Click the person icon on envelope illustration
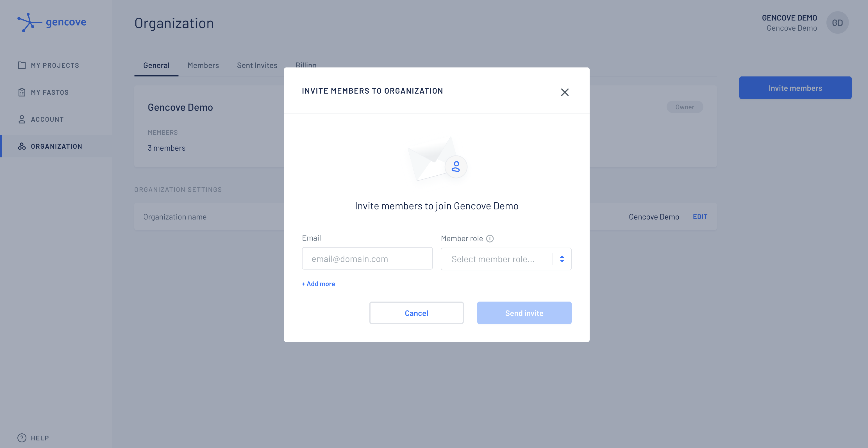Screen dimensions: 868x448 [x=456, y=167]
